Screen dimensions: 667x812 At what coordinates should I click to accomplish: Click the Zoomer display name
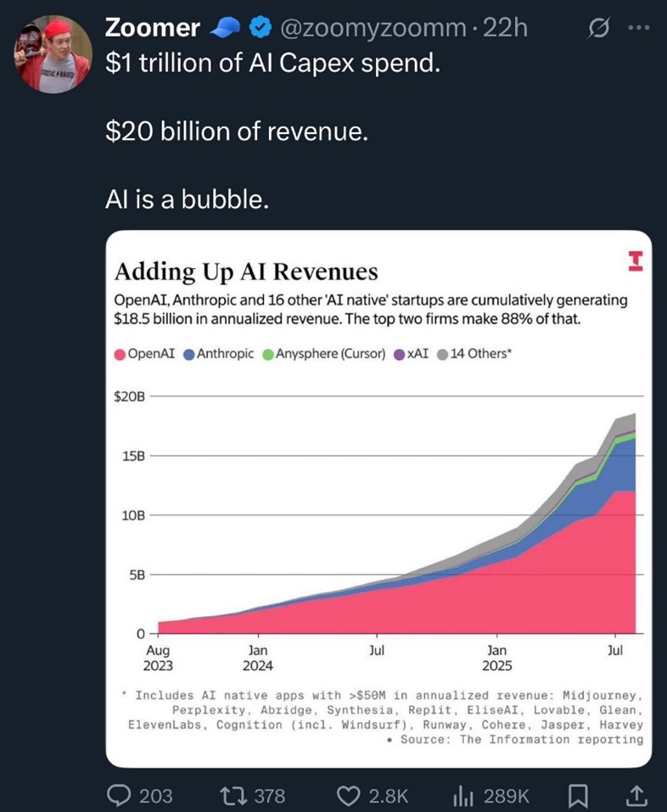153,28
